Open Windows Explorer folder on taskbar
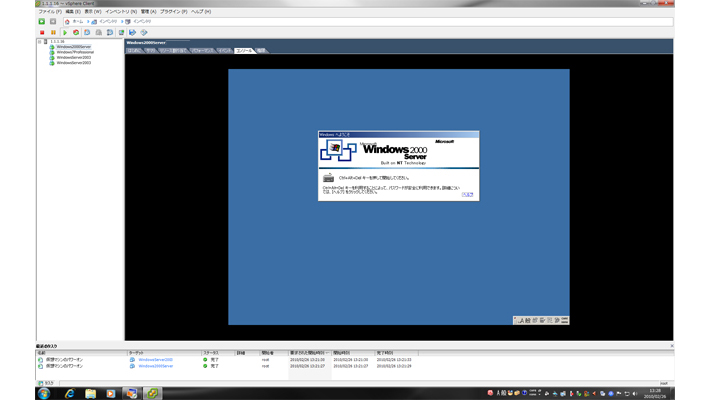This screenshot has height=400, width=710. tap(90, 393)
